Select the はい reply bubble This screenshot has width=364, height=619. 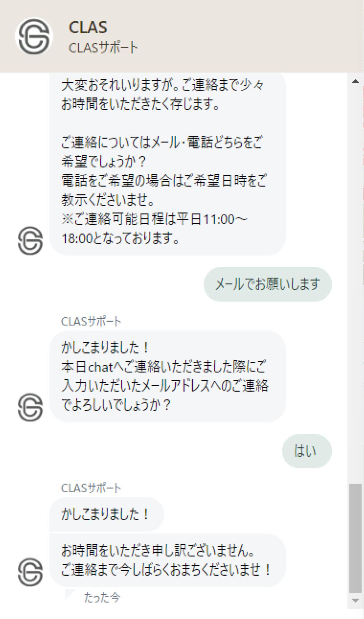pyautogui.click(x=307, y=451)
